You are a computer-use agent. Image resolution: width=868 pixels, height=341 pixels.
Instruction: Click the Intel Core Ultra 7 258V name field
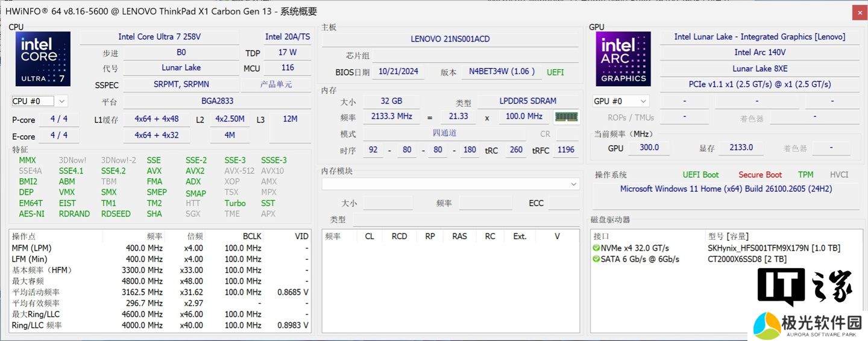(159, 37)
